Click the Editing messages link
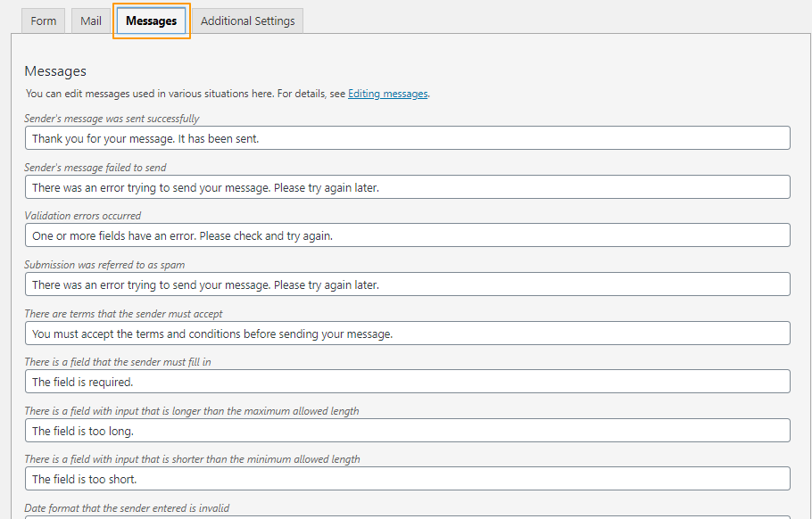 pos(387,93)
